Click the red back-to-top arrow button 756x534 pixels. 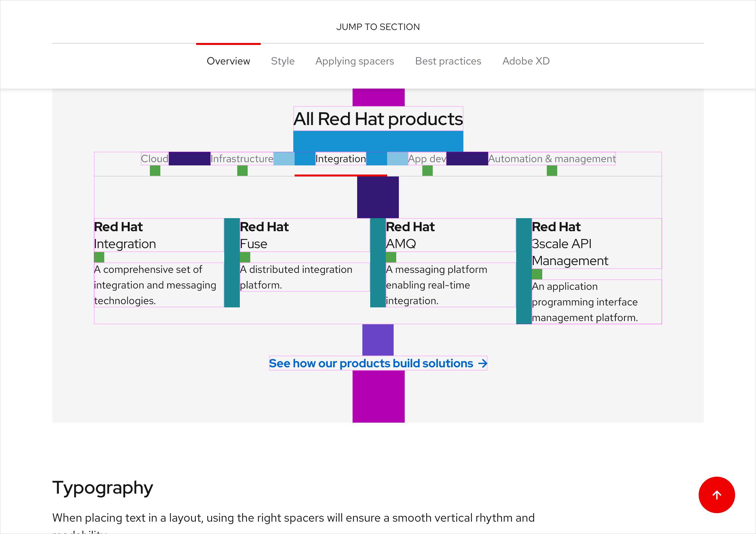(x=717, y=495)
